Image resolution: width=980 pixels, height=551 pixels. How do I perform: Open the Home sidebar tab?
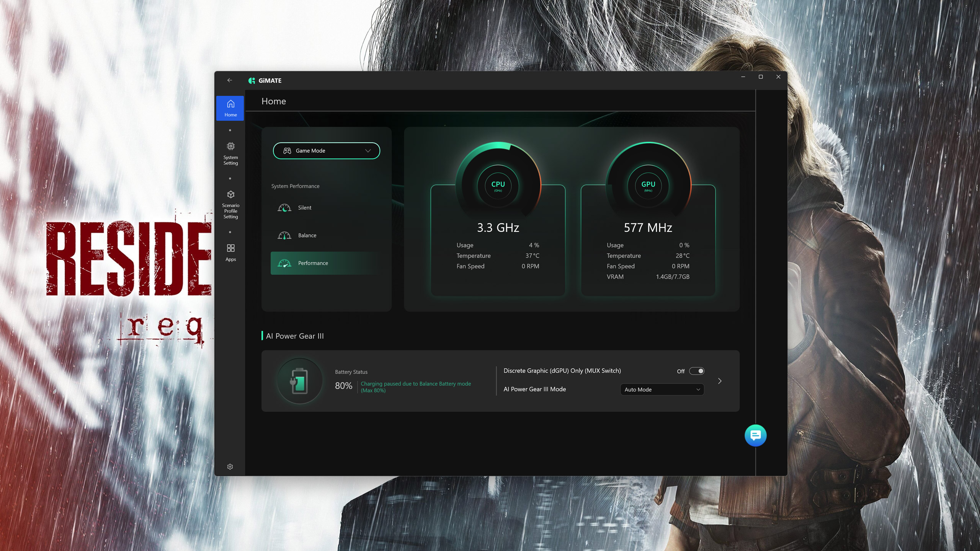(230, 108)
